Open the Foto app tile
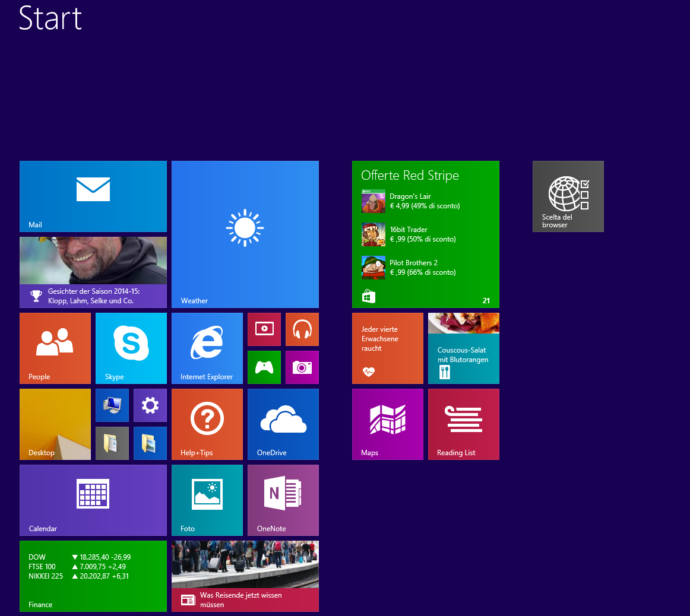The width and height of the screenshot is (690, 616). coord(207,500)
